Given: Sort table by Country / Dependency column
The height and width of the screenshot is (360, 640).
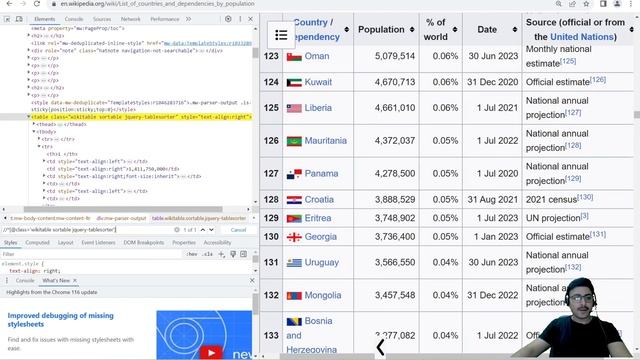Looking at the screenshot, I should 347,29.
